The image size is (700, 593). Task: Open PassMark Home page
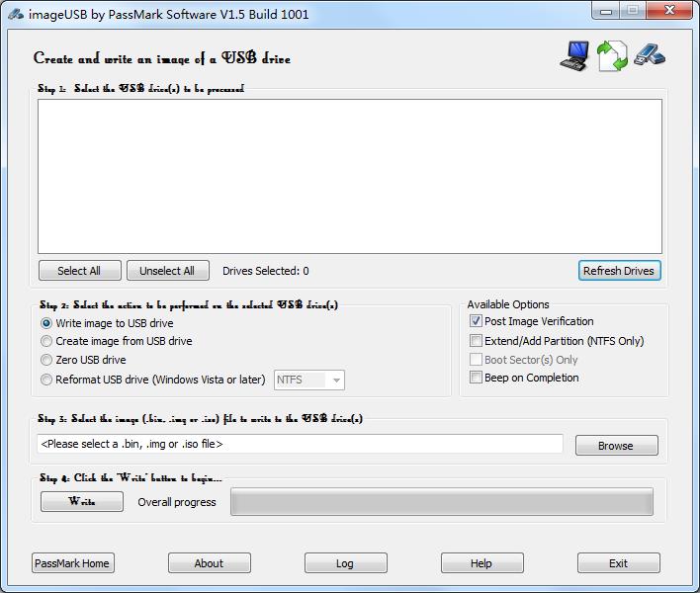point(73,563)
